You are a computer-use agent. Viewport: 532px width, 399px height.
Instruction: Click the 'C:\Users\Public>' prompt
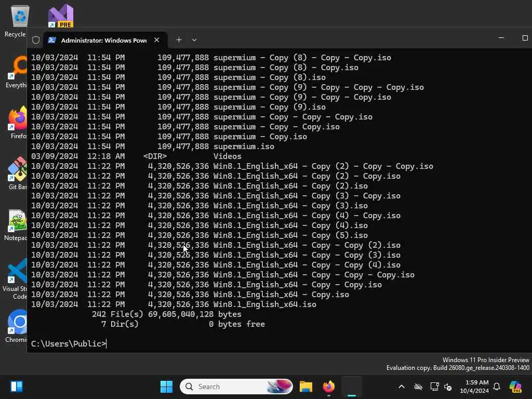click(x=69, y=344)
